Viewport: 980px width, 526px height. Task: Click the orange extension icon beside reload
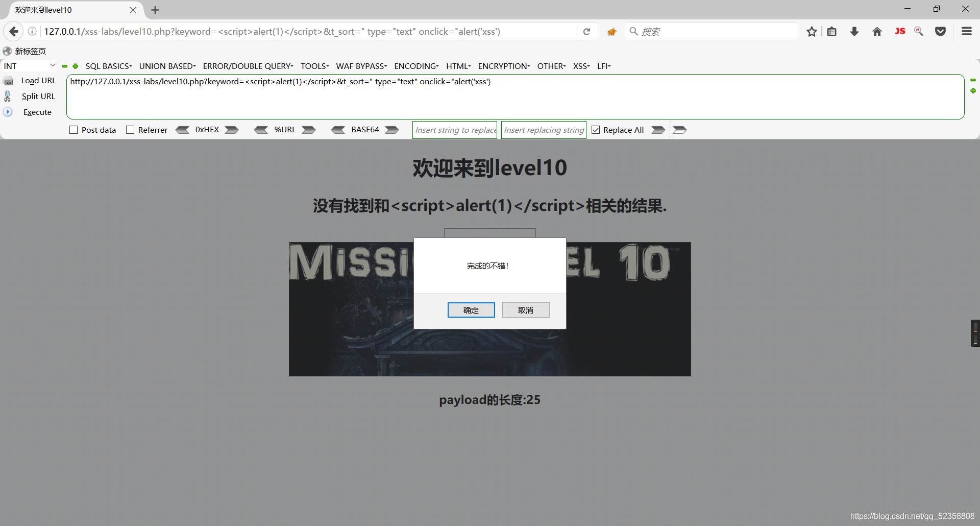pyautogui.click(x=611, y=32)
